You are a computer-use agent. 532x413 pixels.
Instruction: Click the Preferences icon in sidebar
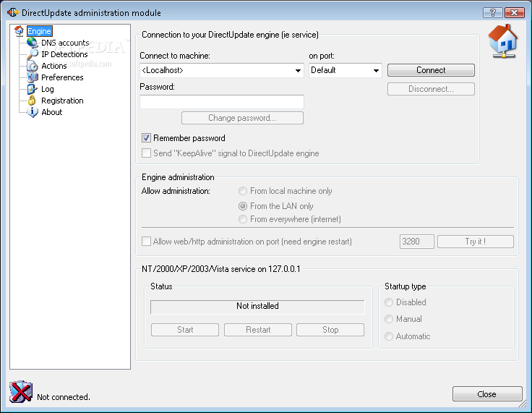click(x=33, y=77)
